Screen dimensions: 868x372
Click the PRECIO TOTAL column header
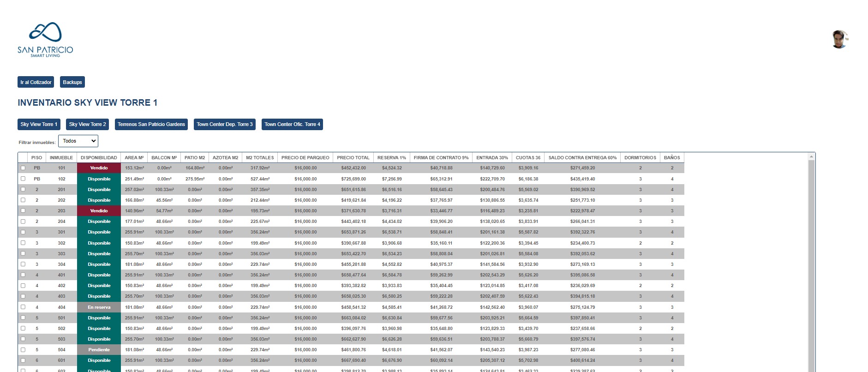(353, 157)
